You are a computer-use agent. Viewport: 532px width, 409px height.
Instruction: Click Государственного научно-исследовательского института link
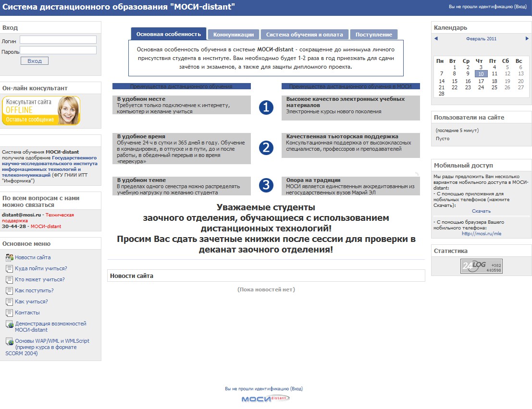[49, 167]
